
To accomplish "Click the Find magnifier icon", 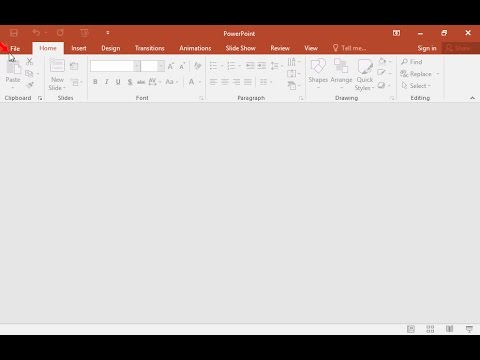I will click(x=404, y=62).
